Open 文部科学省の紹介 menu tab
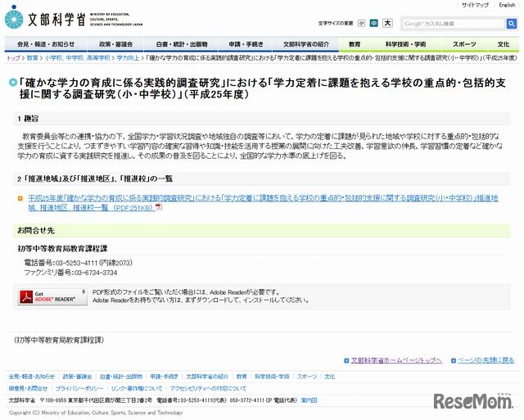Screen dimensions: 524x420 click(305, 44)
